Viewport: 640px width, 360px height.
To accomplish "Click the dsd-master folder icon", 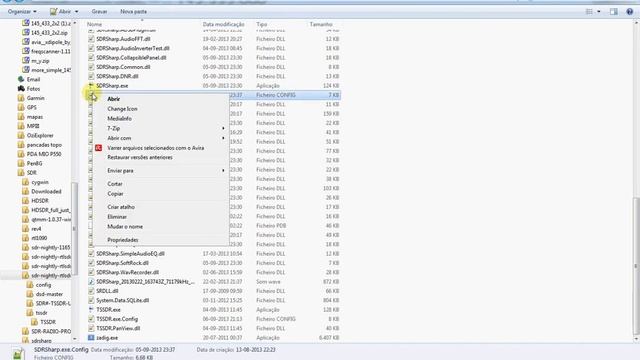I will pos(30,294).
